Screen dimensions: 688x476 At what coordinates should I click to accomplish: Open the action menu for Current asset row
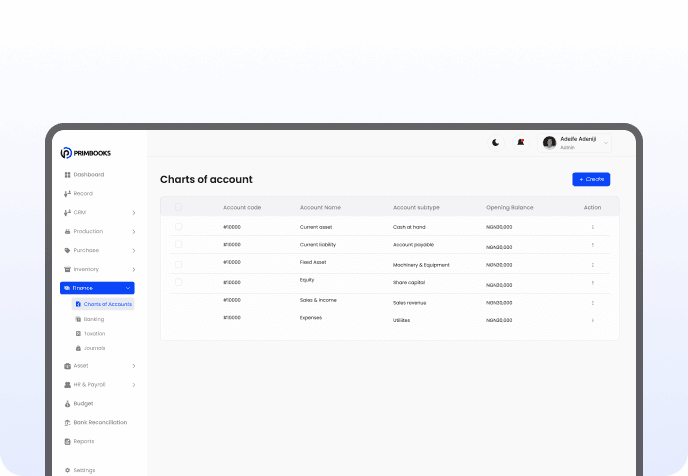coord(592,227)
